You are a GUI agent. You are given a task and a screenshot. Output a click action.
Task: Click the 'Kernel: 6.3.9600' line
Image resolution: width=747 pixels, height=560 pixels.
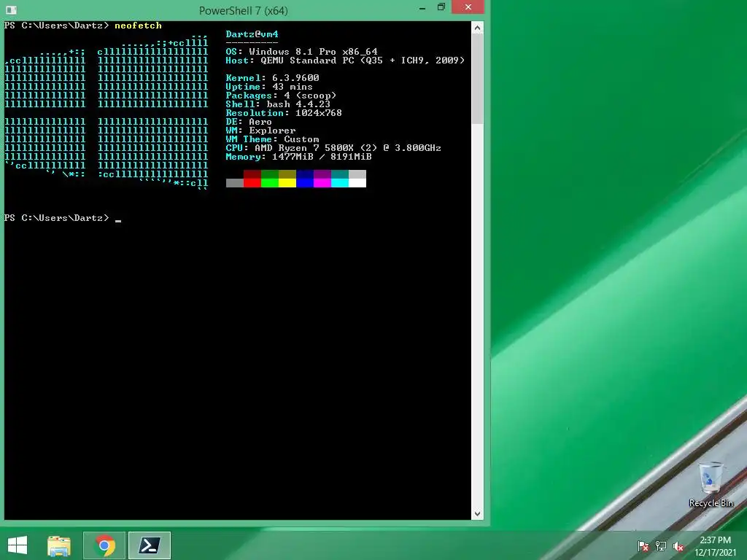273,77
